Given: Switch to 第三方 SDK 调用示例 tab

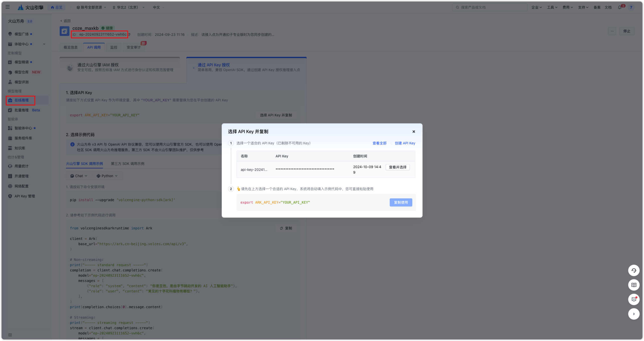Looking at the screenshot, I should pyautogui.click(x=127, y=164).
